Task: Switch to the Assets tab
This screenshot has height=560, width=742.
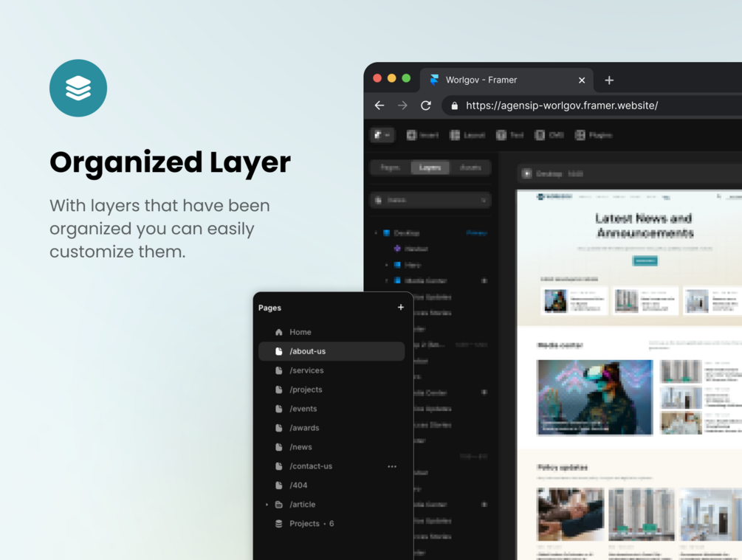Action: tap(470, 167)
